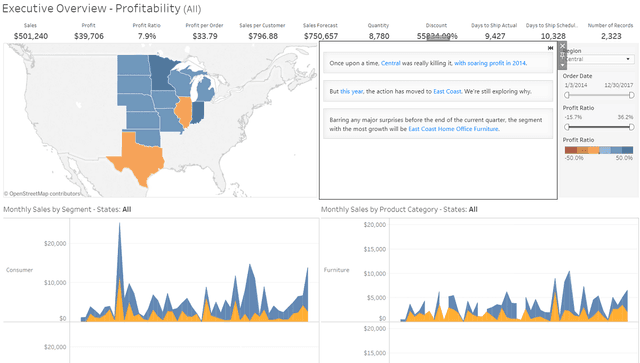The image size is (640, 363).
Task: Open the East Coast Home Office Furniture link
Action: (453, 129)
